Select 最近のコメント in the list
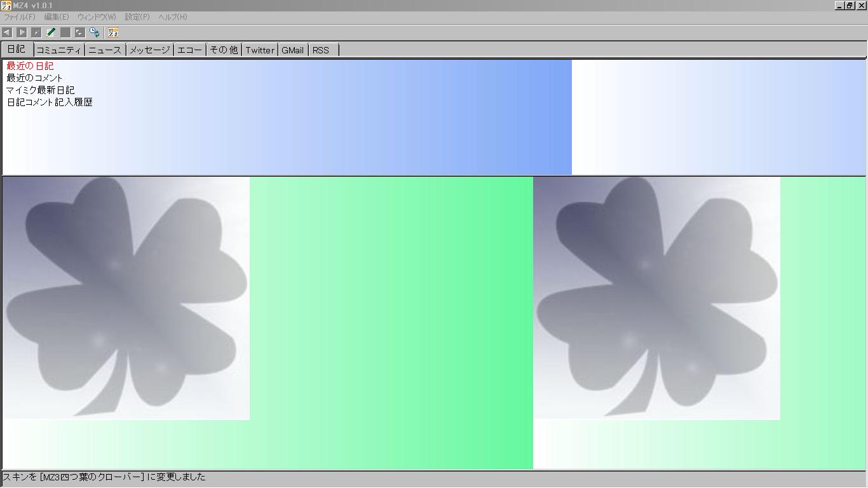The height and width of the screenshot is (488, 868). click(35, 78)
